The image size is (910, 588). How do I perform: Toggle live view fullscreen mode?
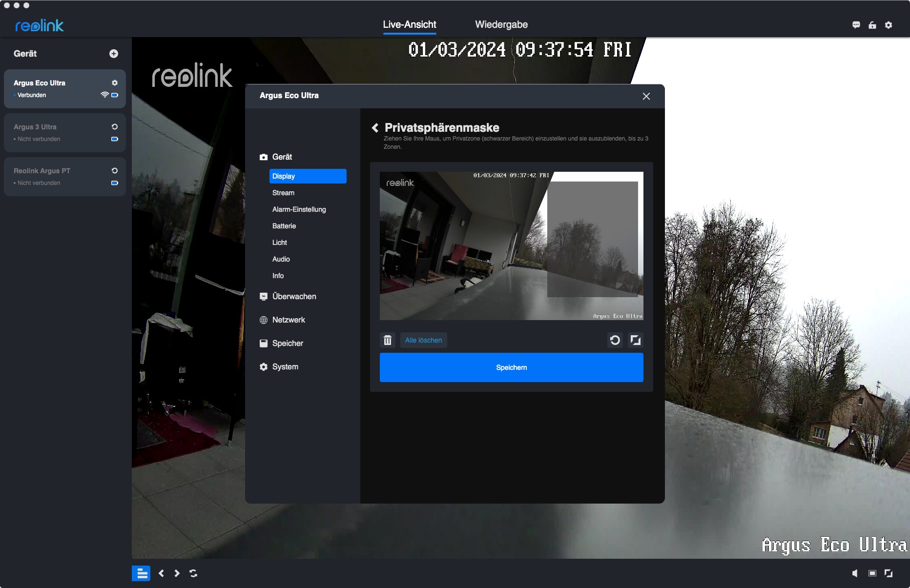pos(889,573)
